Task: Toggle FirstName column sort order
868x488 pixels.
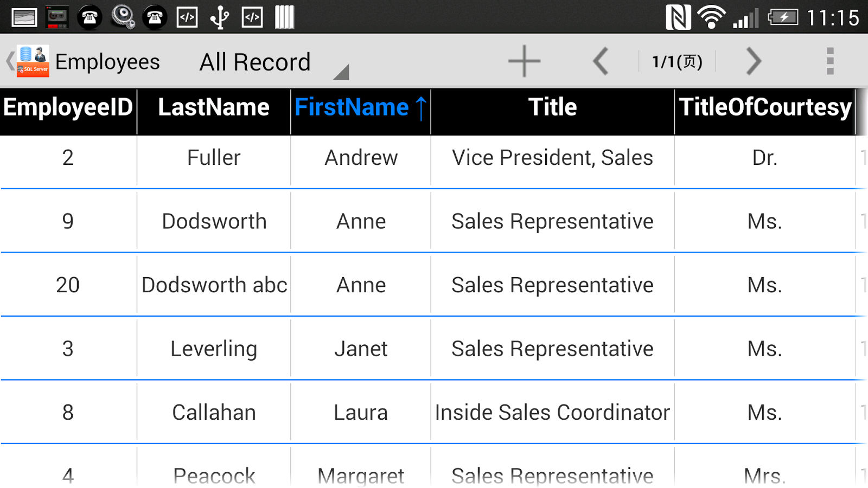Action: point(360,107)
